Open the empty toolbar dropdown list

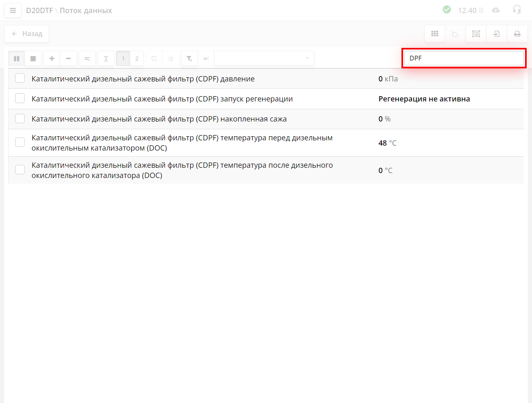click(x=264, y=58)
